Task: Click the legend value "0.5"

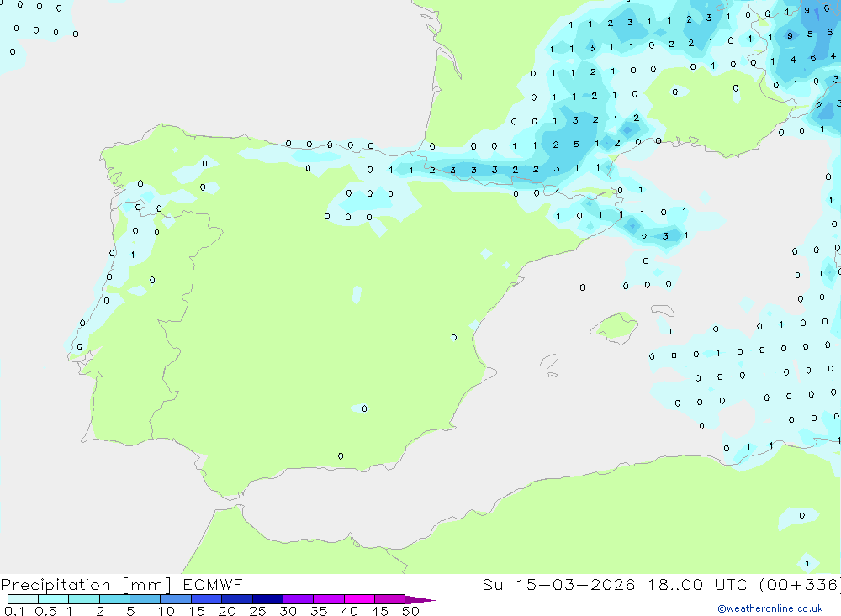Action: pos(45,611)
